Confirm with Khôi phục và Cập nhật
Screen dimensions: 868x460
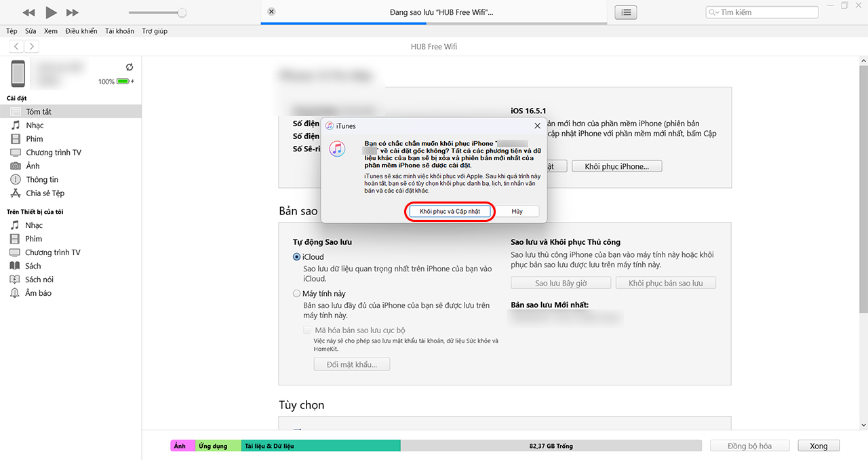pyautogui.click(x=450, y=211)
